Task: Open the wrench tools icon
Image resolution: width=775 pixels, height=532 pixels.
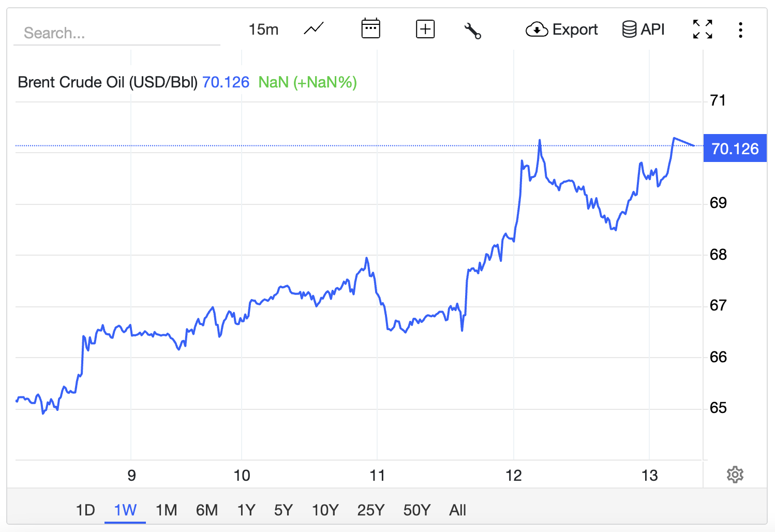Action: point(473,31)
